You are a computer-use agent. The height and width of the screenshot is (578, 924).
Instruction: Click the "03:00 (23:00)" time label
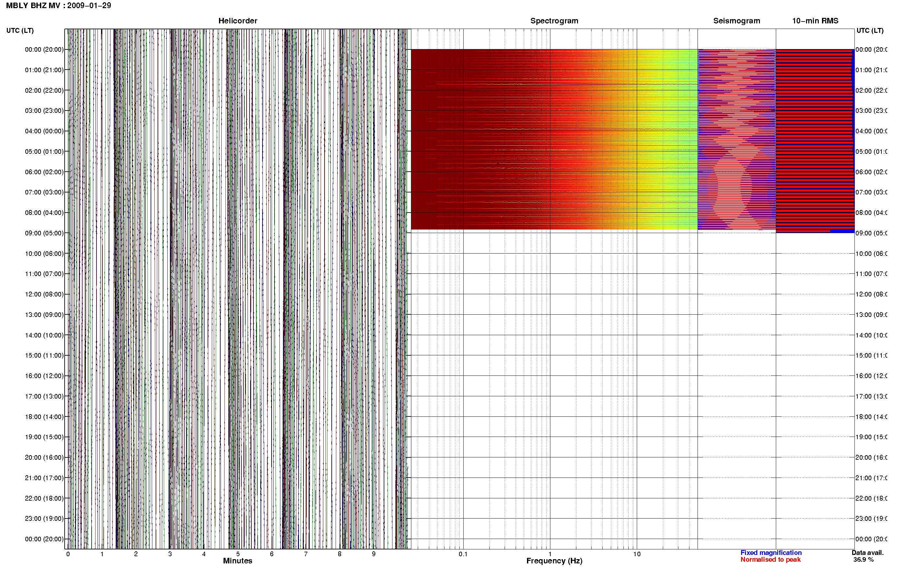coord(44,111)
